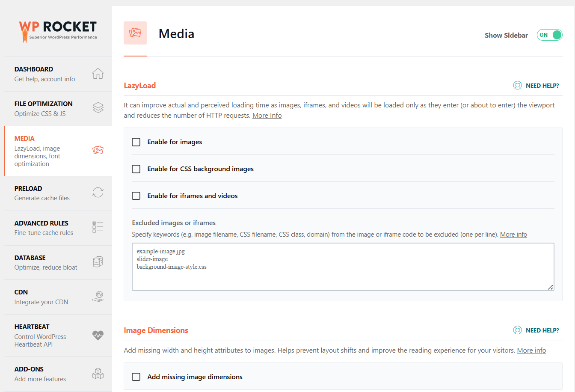This screenshot has height=392, width=575.
Task: Select the Database cylinder icon
Action: click(x=98, y=262)
